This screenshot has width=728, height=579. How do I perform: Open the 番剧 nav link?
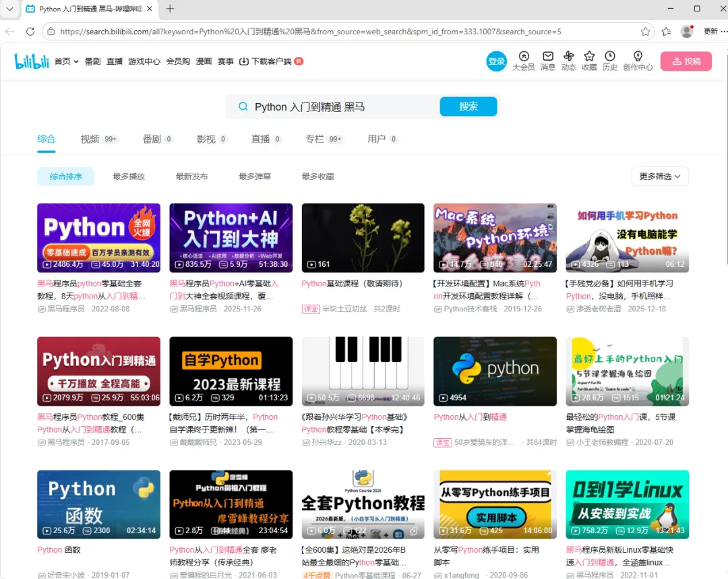(92, 61)
